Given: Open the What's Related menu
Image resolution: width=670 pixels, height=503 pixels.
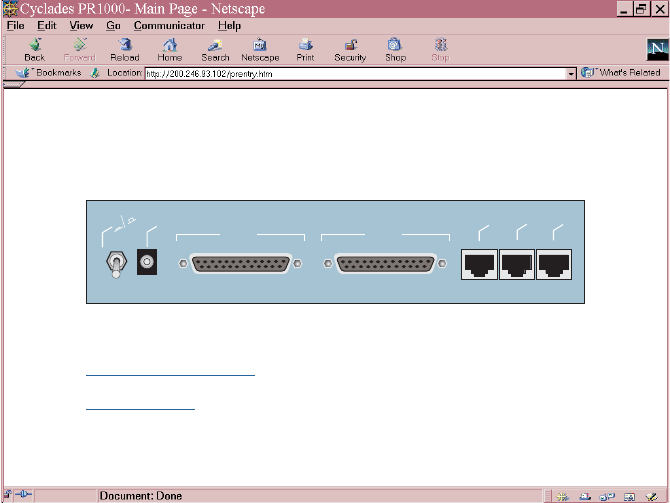Looking at the screenshot, I should [x=621, y=73].
